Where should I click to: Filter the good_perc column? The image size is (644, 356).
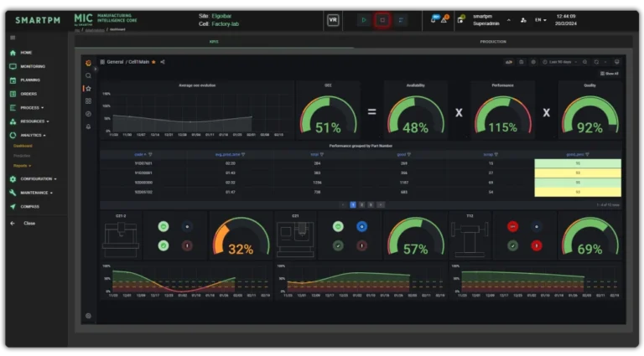(x=587, y=155)
